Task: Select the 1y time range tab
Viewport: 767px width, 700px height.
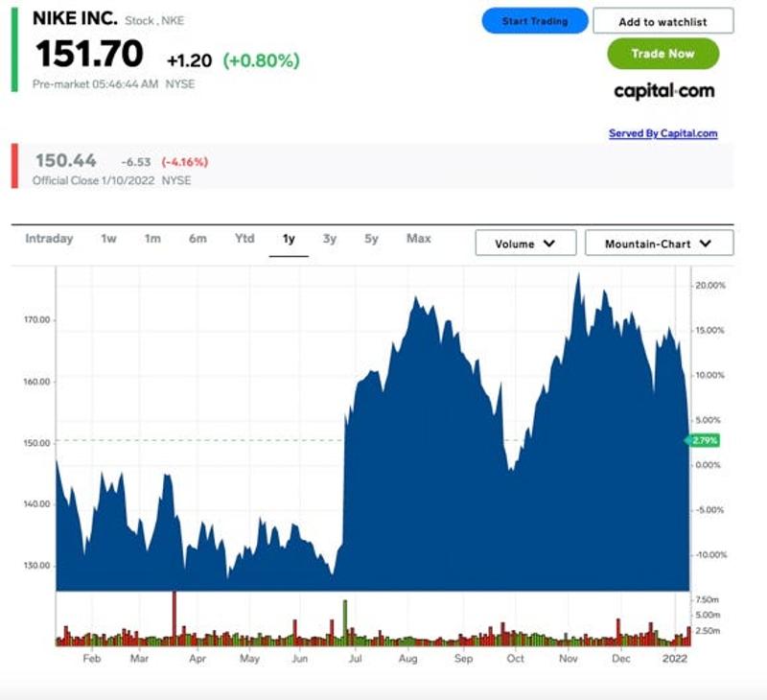Action: [x=289, y=239]
